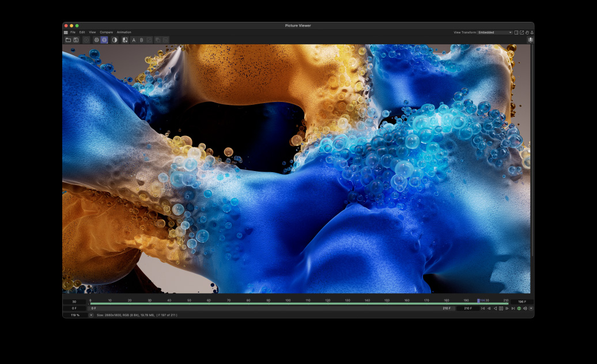The width and height of the screenshot is (597, 364).
Task: Jump to the last frame with the transport button
Action: [513, 309]
